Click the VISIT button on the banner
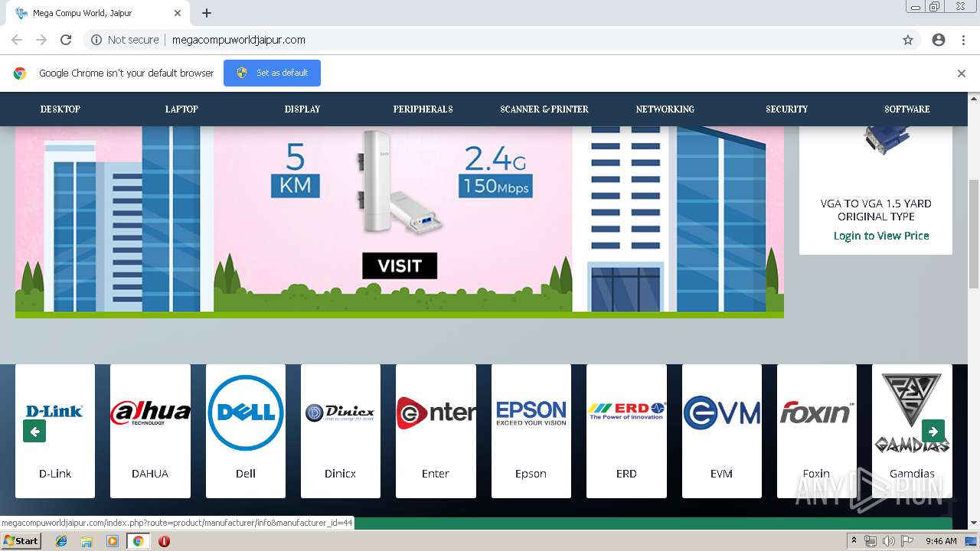Screen dimensions: 980x551 pyautogui.click(x=400, y=266)
